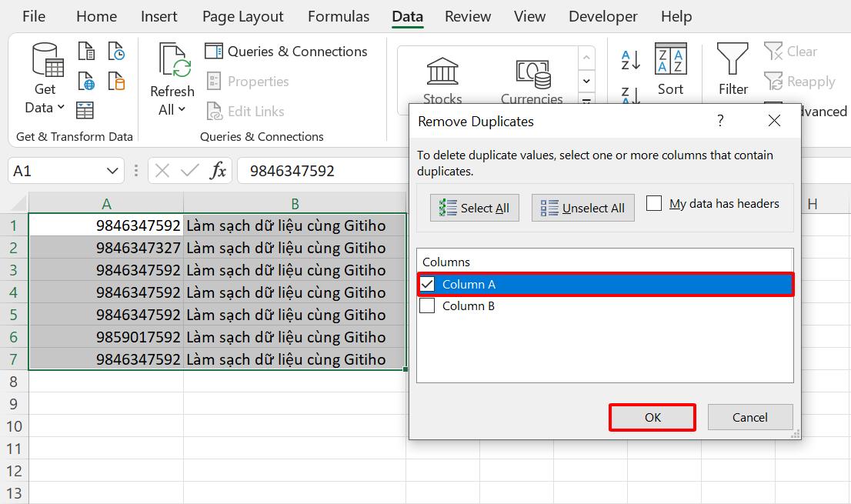The width and height of the screenshot is (851, 504).
Task: Open the Sort dialog
Action: (x=671, y=69)
